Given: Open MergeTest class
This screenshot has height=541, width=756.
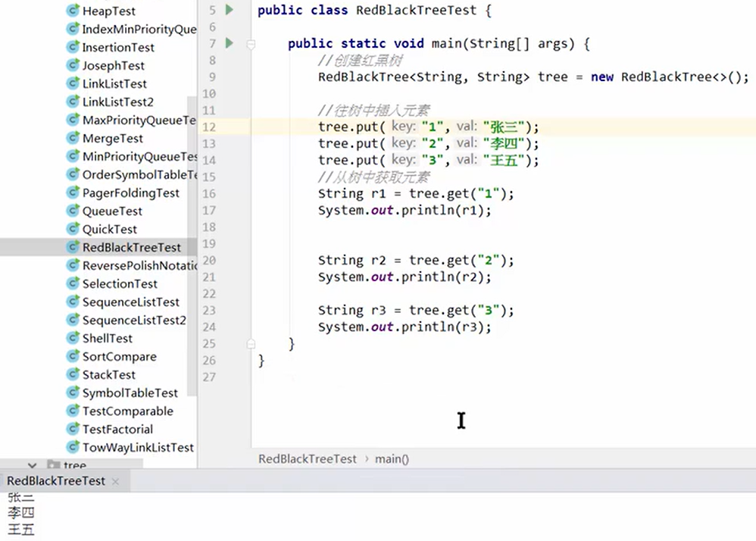Looking at the screenshot, I should click(112, 139).
